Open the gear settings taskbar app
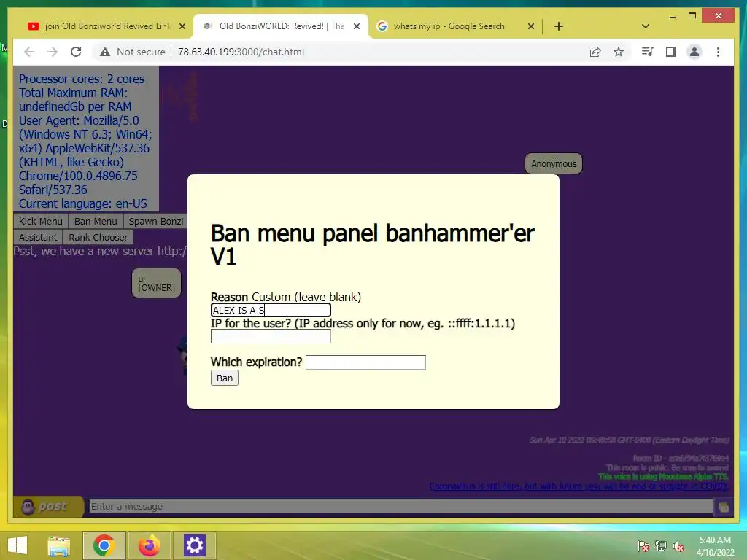 (194, 545)
